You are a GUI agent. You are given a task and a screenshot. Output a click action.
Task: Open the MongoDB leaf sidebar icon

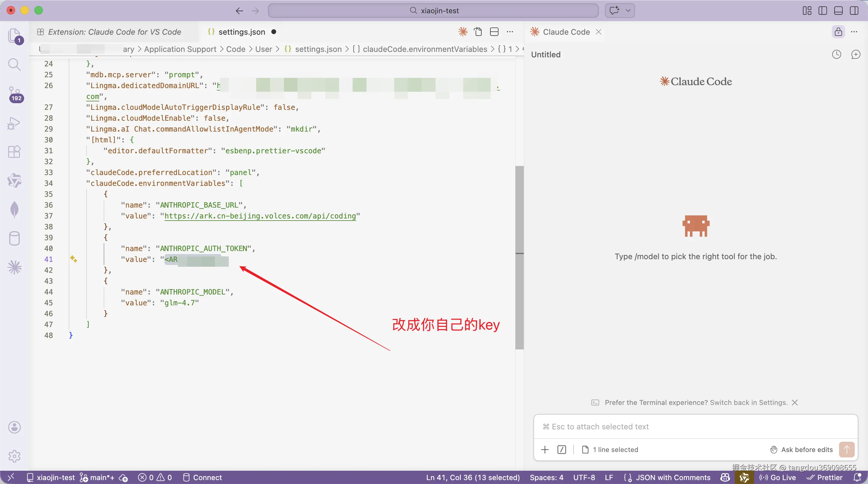14,209
